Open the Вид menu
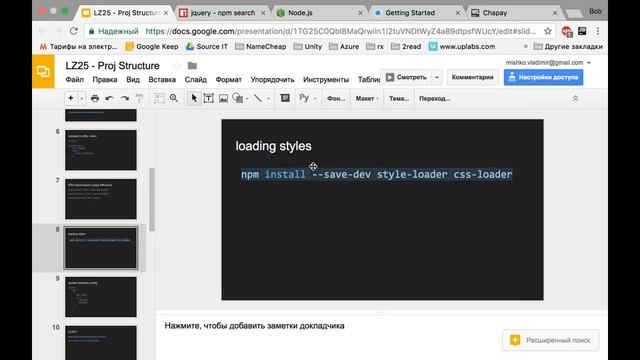Screen dimensions: 640x360 coord(133,80)
